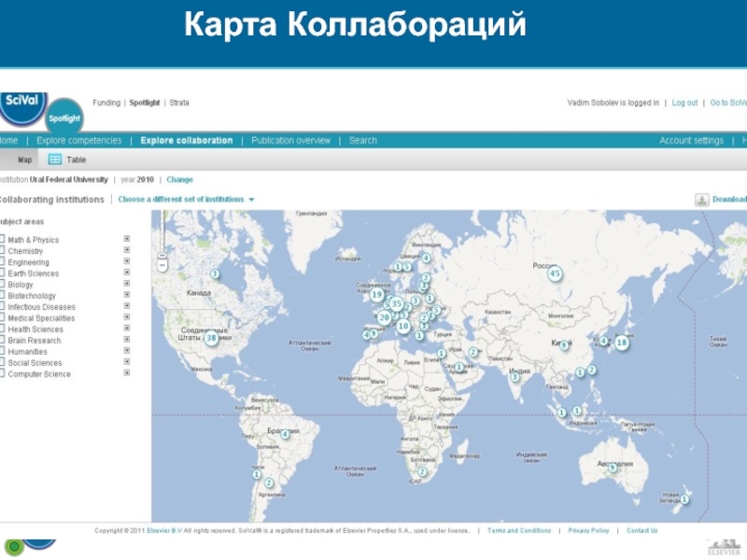Expand the Chemistry subject area

tap(127, 250)
